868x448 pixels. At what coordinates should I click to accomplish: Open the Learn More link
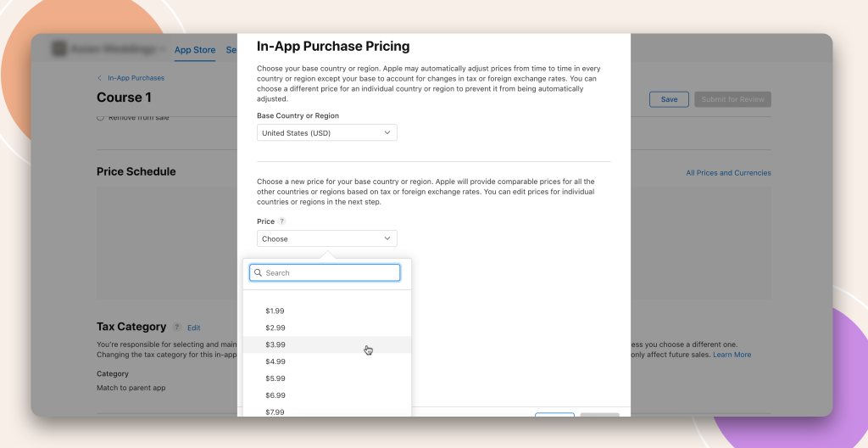(x=732, y=355)
